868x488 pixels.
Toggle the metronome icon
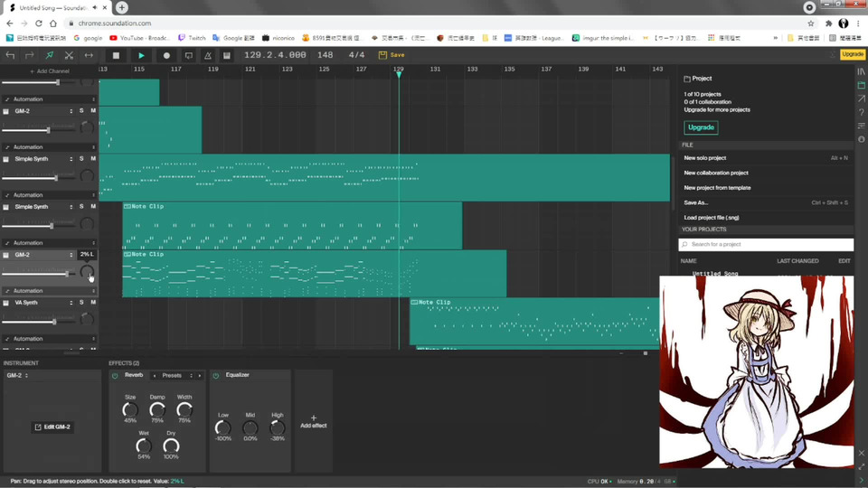click(208, 55)
